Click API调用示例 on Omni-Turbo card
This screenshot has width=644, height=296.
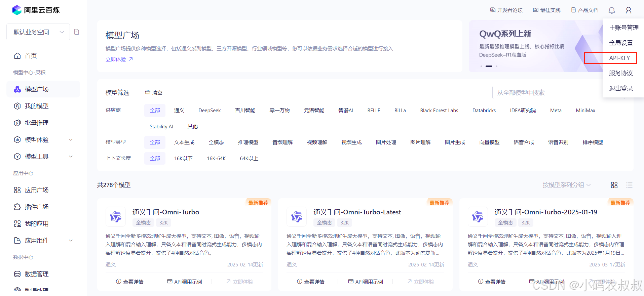click(x=185, y=282)
